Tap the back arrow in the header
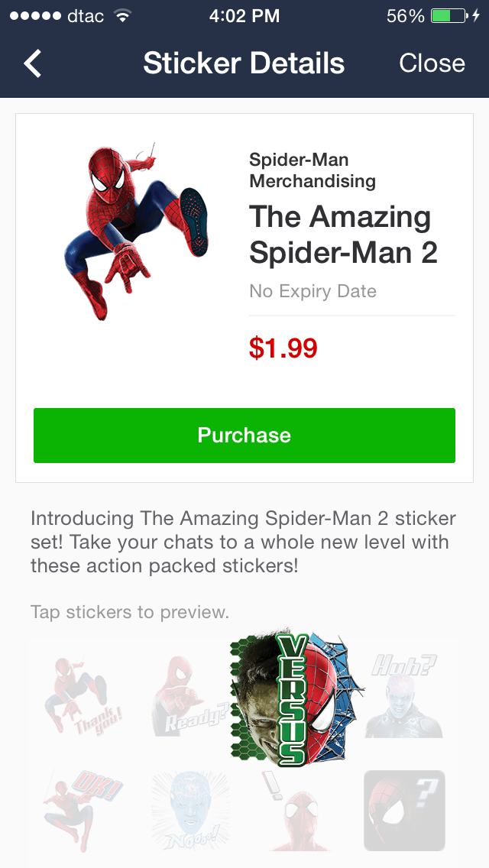489x868 pixels. 33,63
